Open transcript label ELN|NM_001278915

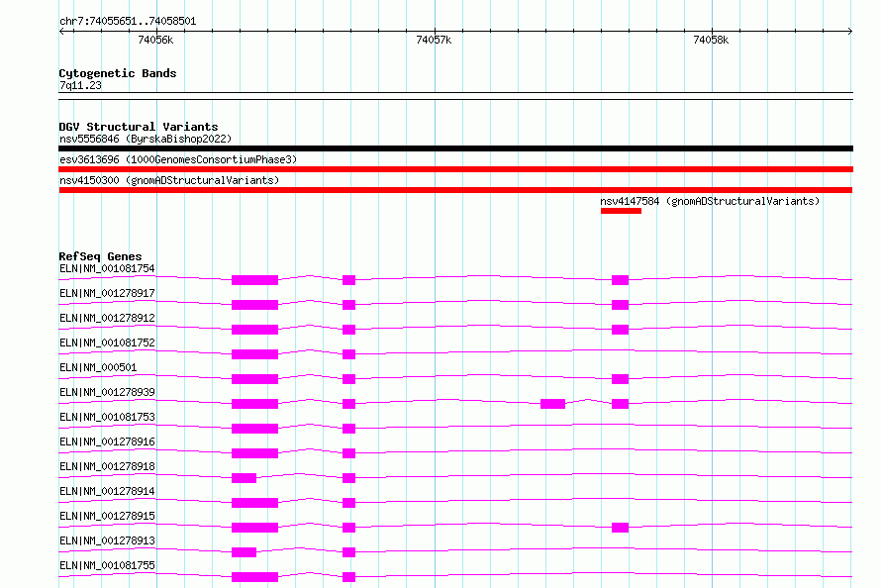[x=107, y=516]
